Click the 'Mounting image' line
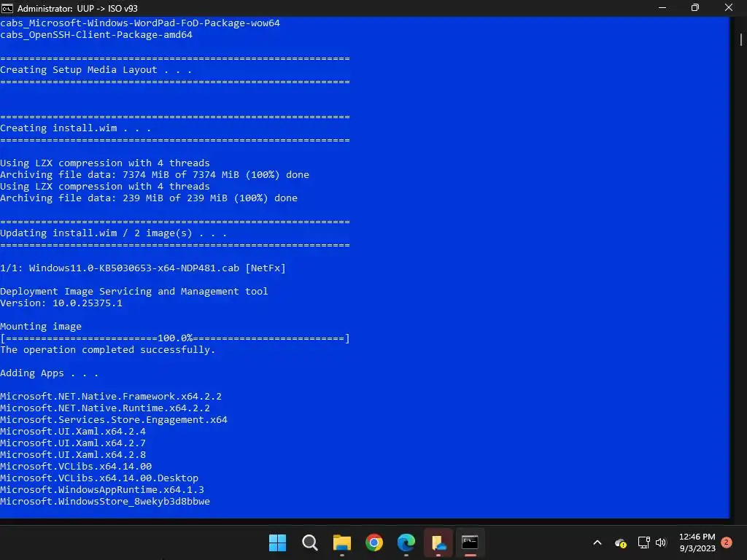The height and width of the screenshot is (560, 747). coord(41,327)
